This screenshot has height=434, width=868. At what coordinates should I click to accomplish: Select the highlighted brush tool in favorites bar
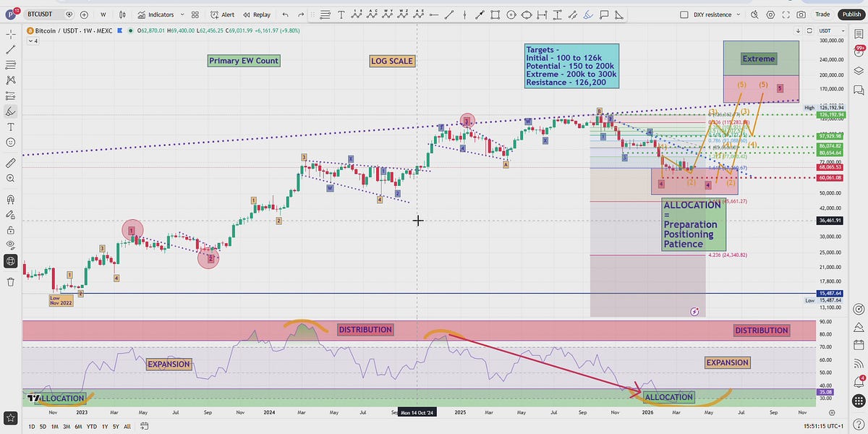588,14
